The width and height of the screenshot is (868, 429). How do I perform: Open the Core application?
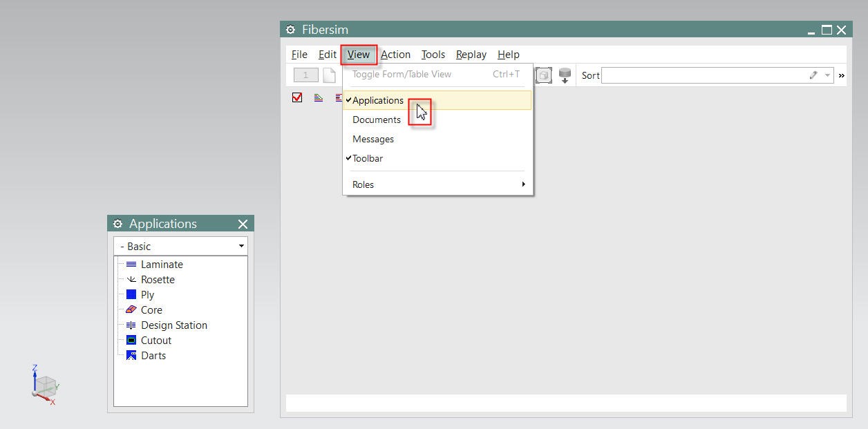pos(151,309)
